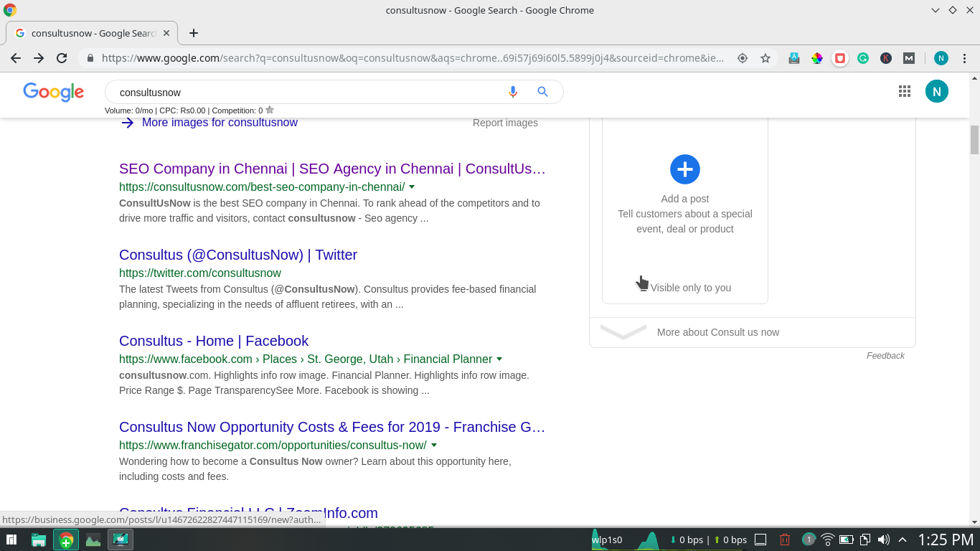Click the location target icon in address bar
This screenshot has height=551, width=980.
(743, 58)
